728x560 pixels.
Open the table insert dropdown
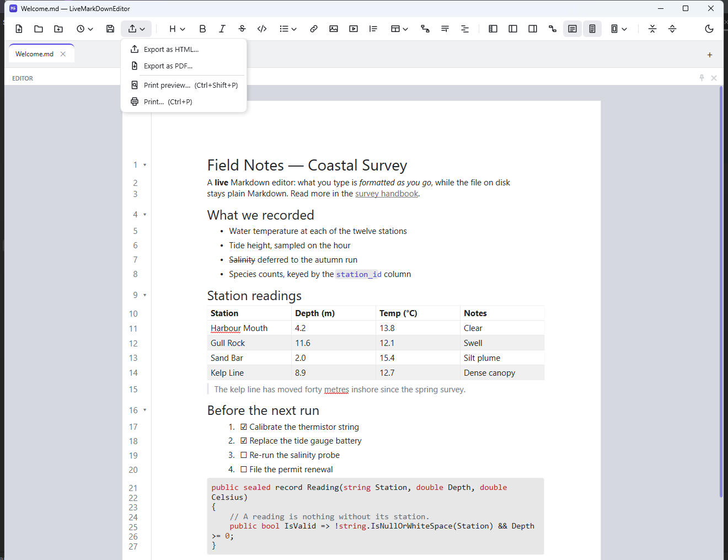[x=399, y=29]
